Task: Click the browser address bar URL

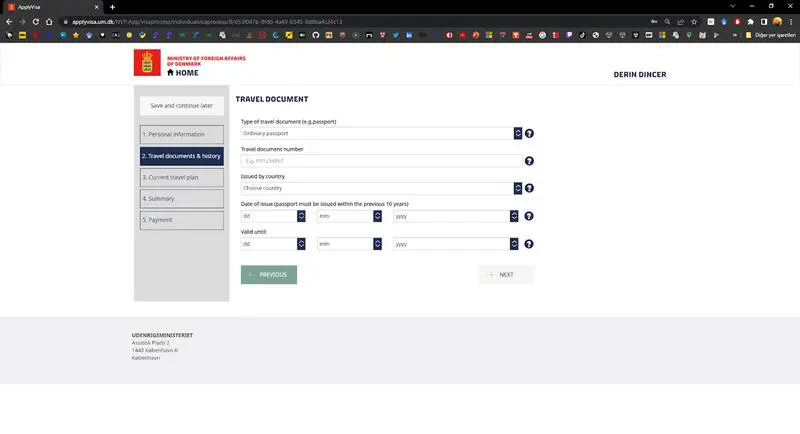Action: [207, 22]
